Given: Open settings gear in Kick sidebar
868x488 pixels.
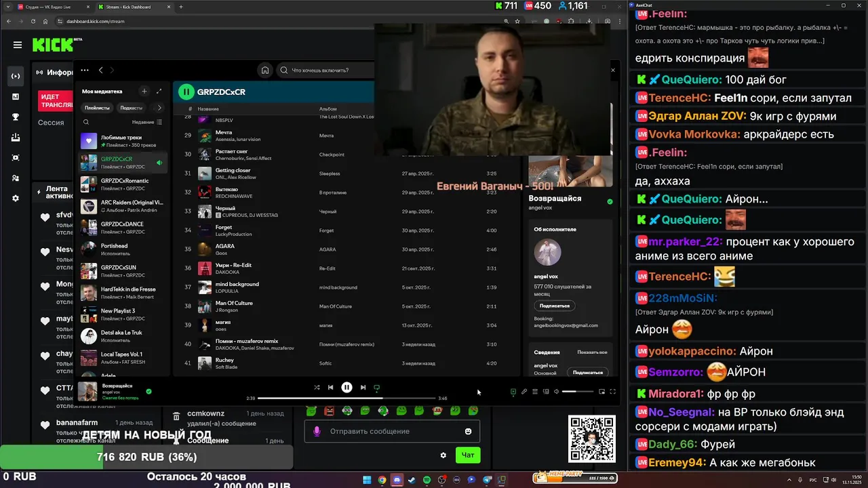Looking at the screenshot, I should (15, 198).
